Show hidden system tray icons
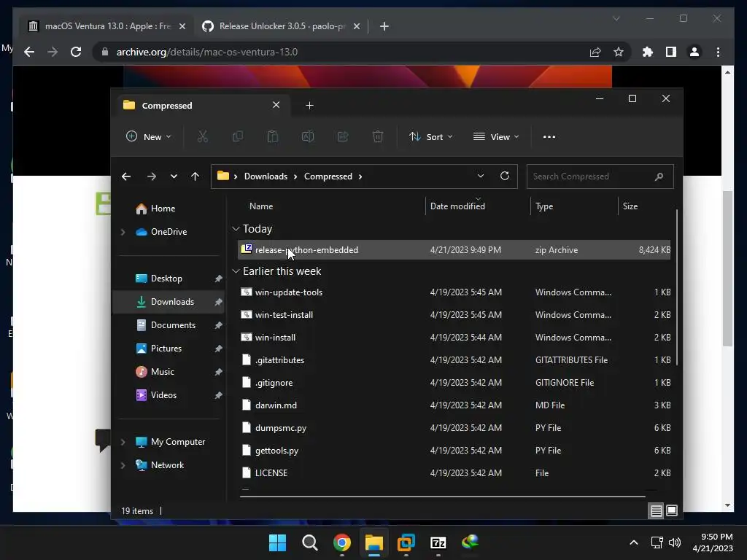747x560 pixels. pos(634,542)
